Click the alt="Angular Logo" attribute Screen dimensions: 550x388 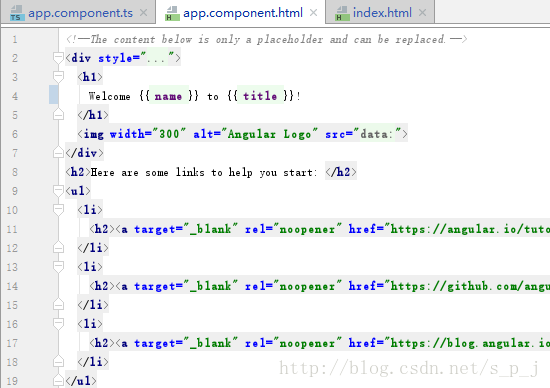click(x=256, y=134)
